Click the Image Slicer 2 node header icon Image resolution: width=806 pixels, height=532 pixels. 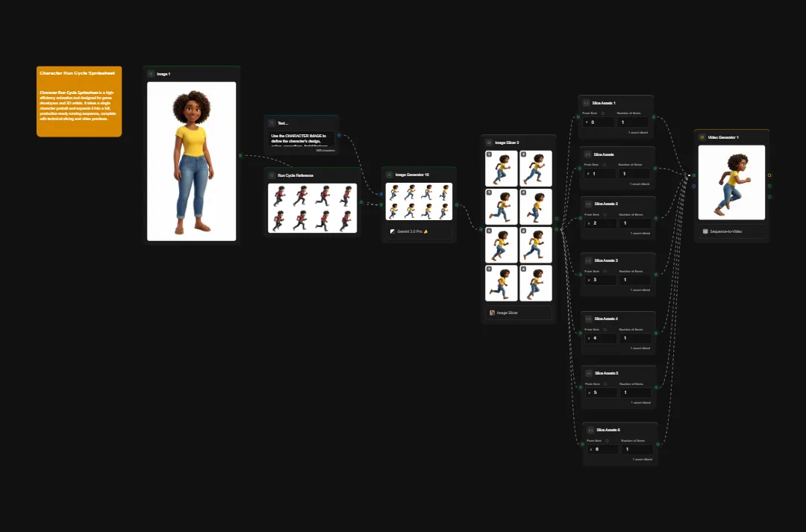(489, 143)
